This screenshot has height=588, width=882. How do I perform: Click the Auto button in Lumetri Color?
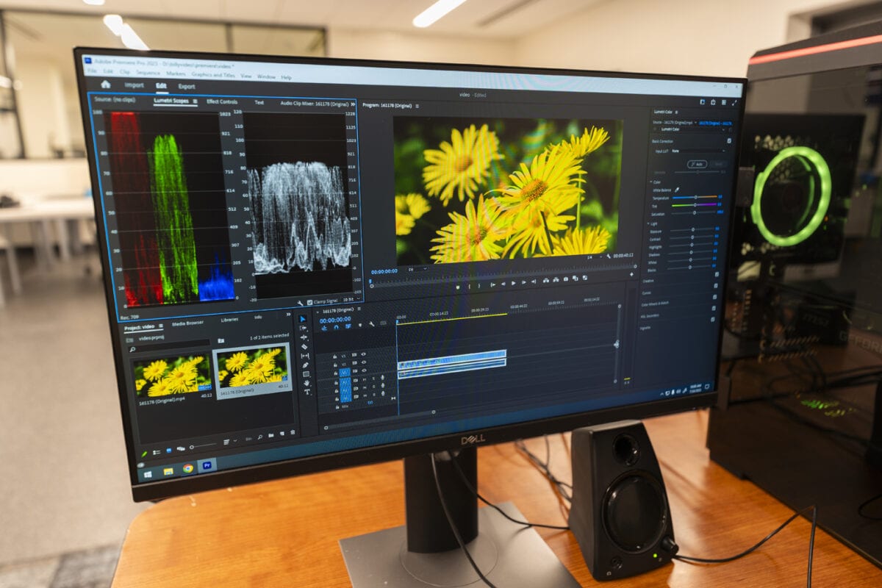click(697, 164)
